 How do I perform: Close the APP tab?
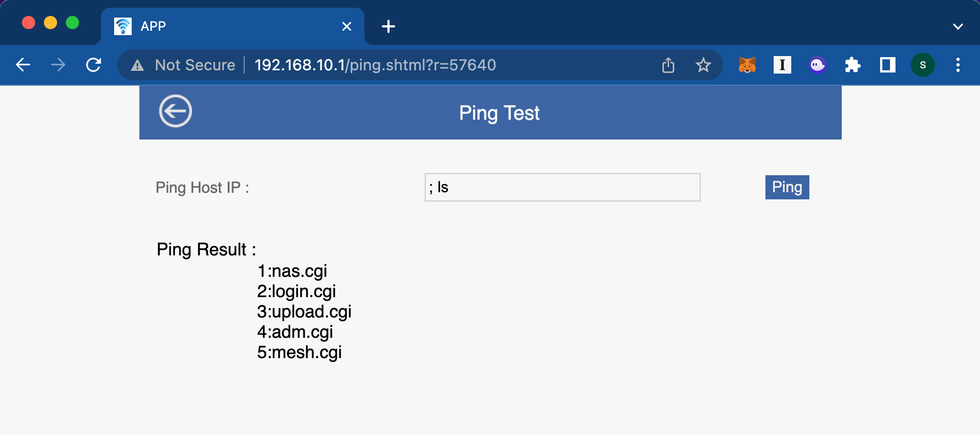pyautogui.click(x=346, y=26)
